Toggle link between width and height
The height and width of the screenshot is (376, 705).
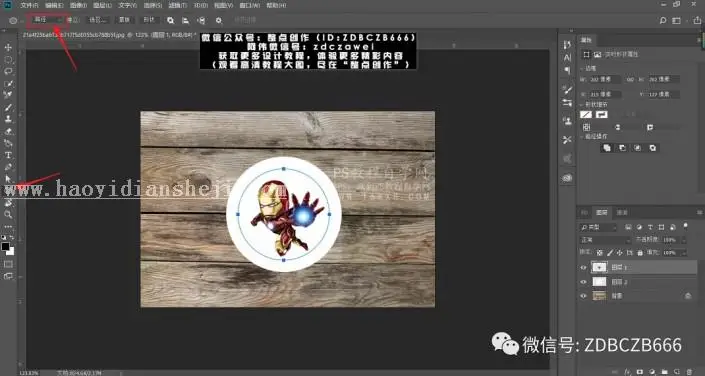629,79
